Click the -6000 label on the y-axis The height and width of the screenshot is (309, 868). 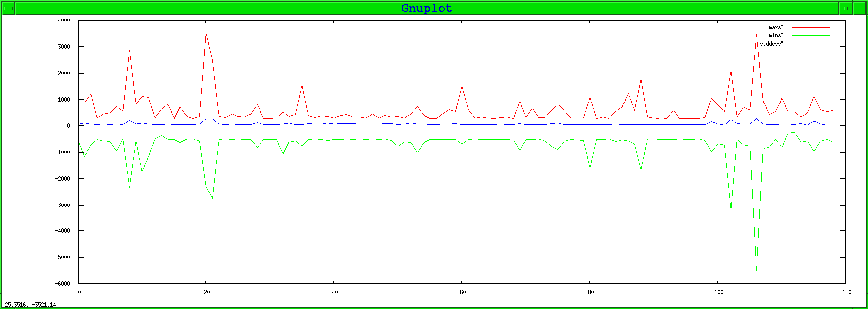click(x=62, y=284)
